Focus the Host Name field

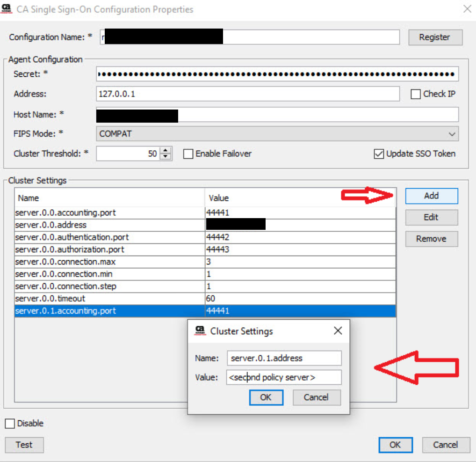point(277,115)
